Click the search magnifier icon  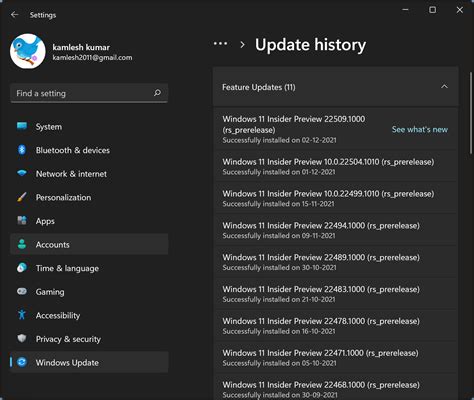(x=157, y=93)
